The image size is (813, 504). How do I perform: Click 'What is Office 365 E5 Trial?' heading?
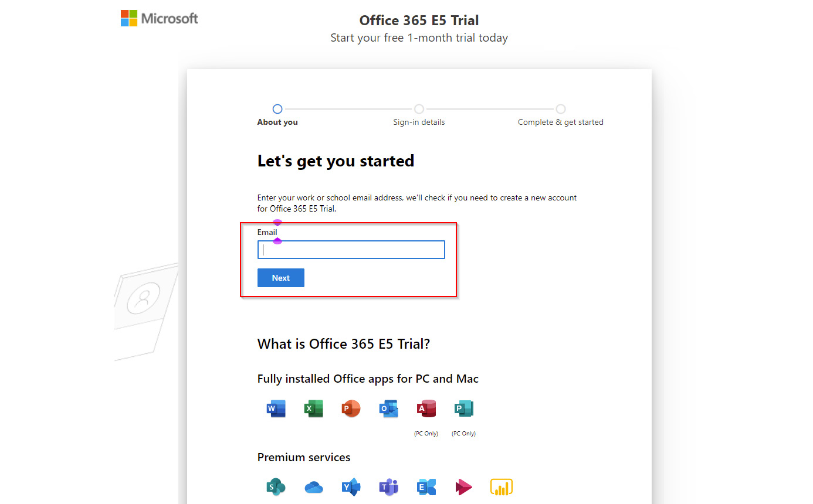(x=344, y=344)
